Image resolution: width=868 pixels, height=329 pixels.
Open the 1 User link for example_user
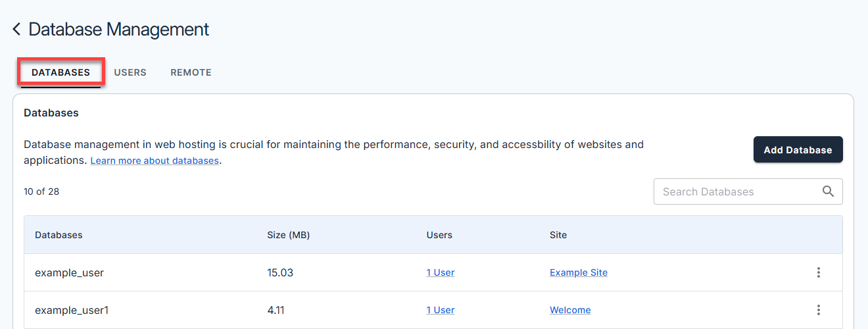pyautogui.click(x=440, y=272)
